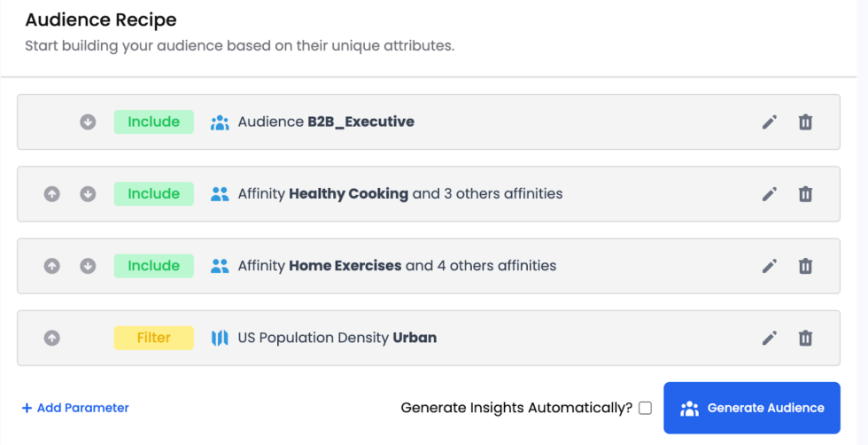The height and width of the screenshot is (445, 868).
Task: Click Add Parameter link
Action: coord(75,408)
